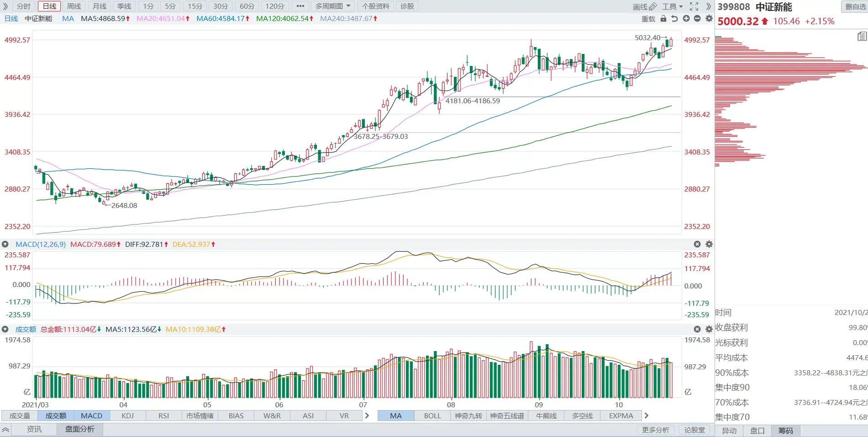Click the 删自选 button
This screenshot has width=868, height=437.
point(855,6)
